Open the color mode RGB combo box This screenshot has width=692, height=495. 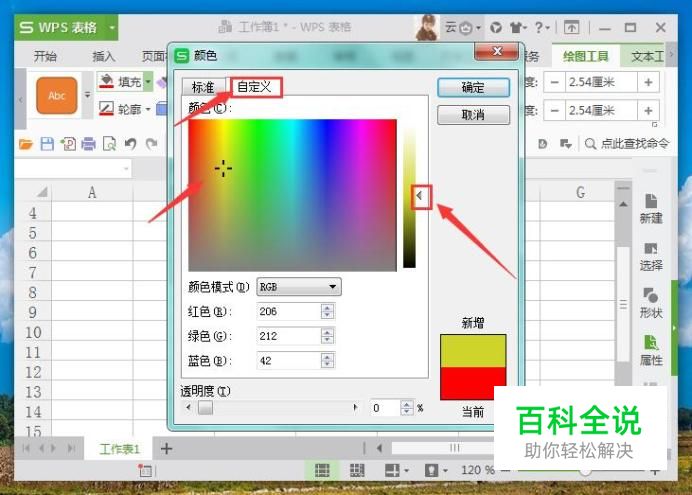pos(299,287)
